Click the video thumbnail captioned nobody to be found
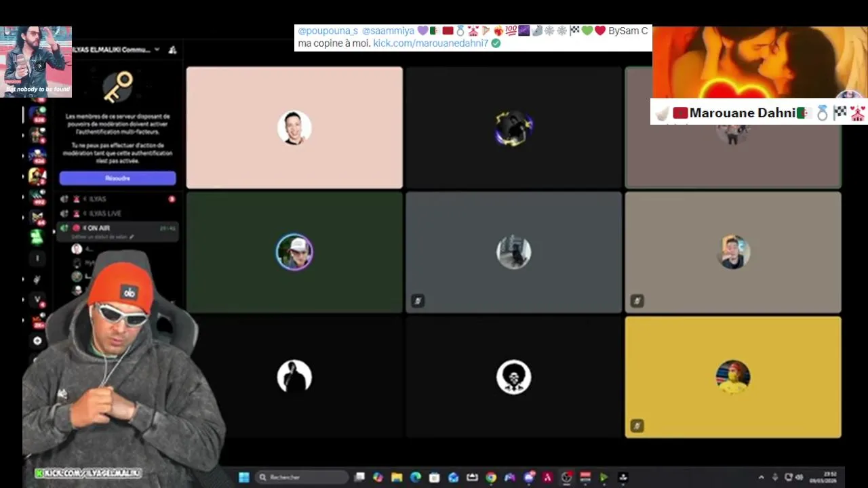The image size is (868, 488). coord(36,62)
